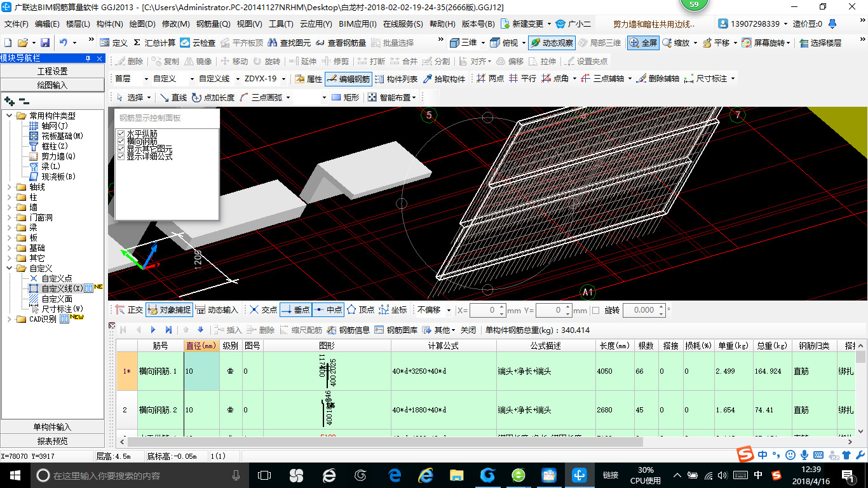Expand the 轴线 tree node

point(9,187)
